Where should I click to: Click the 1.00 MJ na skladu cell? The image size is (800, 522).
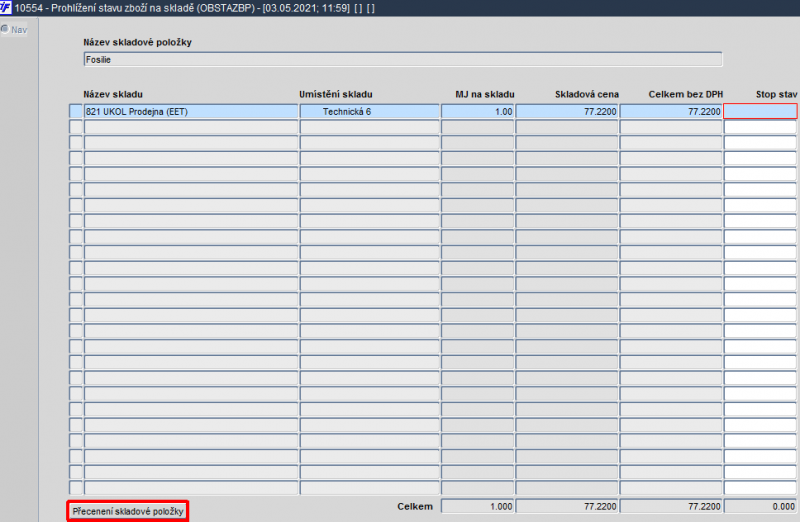click(x=478, y=111)
